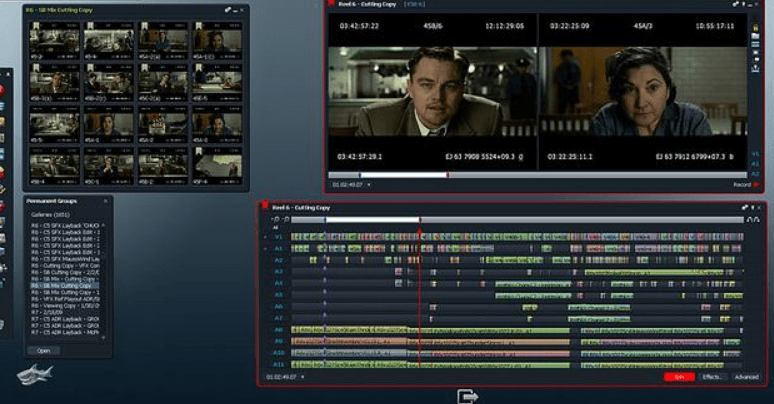
Task: Click the timeline overview scrub bar
Action: [x=517, y=220]
